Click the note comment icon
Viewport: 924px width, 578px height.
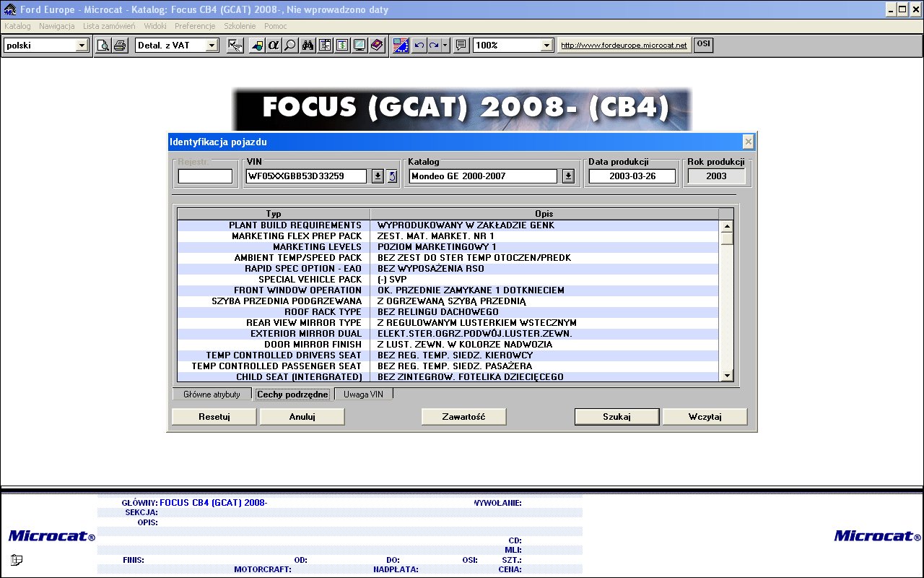pos(461,46)
